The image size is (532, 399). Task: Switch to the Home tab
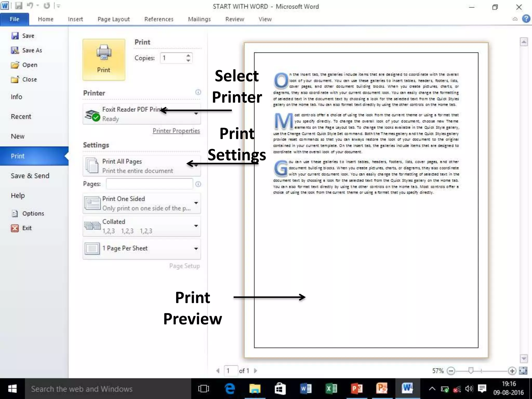coord(45,19)
